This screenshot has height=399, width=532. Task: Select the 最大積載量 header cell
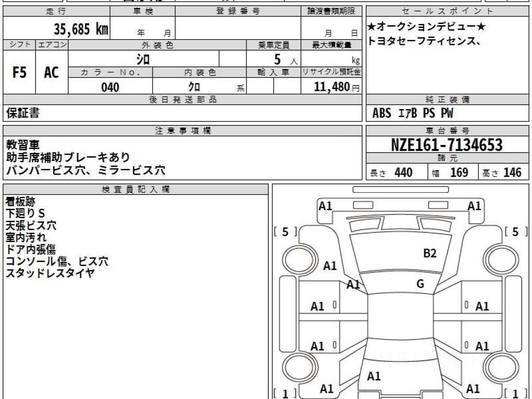(x=332, y=45)
